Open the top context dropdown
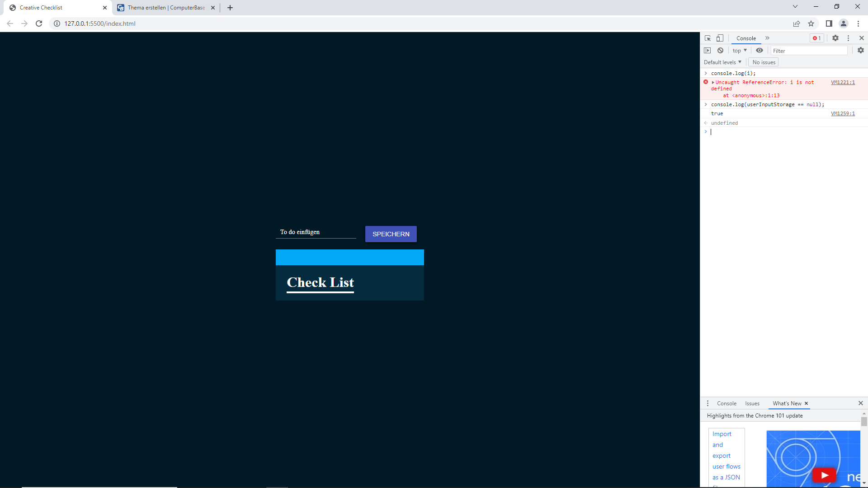This screenshot has width=868, height=488. click(740, 51)
